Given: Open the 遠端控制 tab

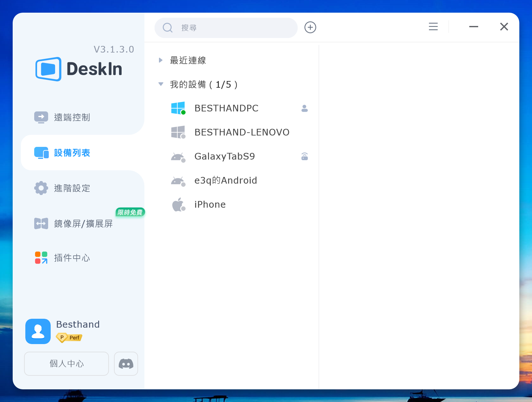Looking at the screenshot, I should point(72,117).
